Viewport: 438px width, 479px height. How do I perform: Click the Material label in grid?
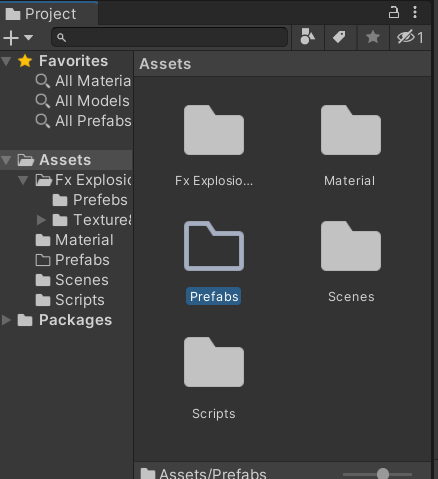click(350, 181)
